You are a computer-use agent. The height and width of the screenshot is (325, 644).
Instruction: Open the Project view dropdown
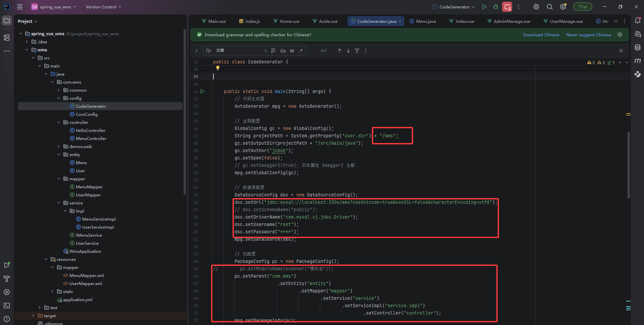click(28, 21)
